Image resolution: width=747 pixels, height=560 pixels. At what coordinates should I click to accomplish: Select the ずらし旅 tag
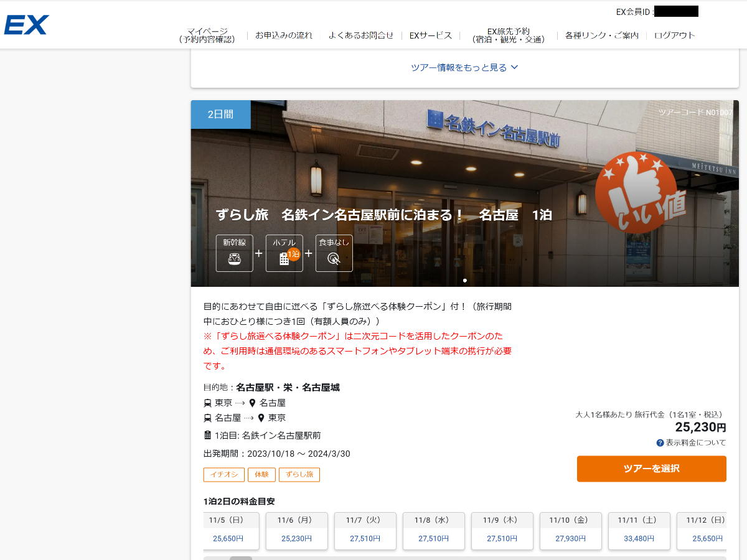(299, 475)
